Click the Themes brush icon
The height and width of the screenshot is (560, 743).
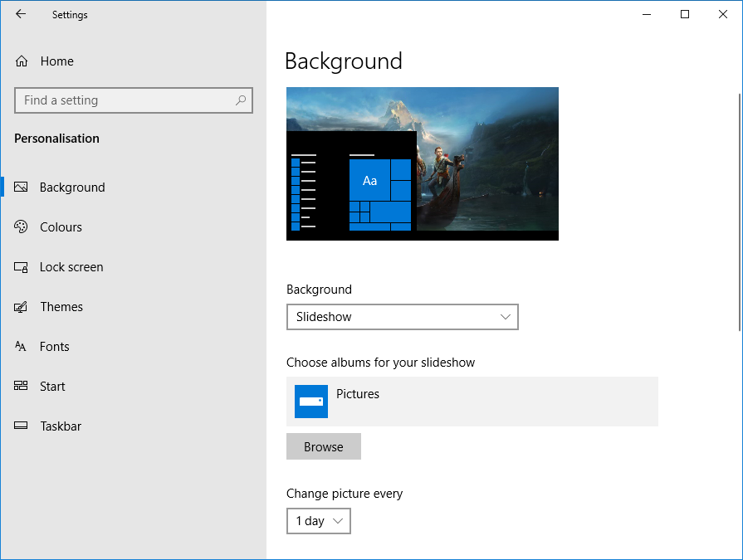click(x=22, y=307)
